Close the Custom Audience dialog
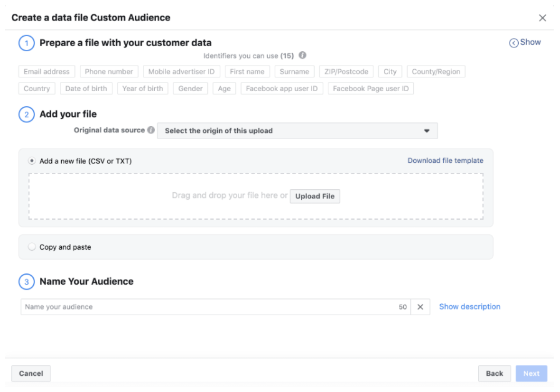The height and width of the screenshot is (392, 560). pyautogui.click(x=542, y=18)
